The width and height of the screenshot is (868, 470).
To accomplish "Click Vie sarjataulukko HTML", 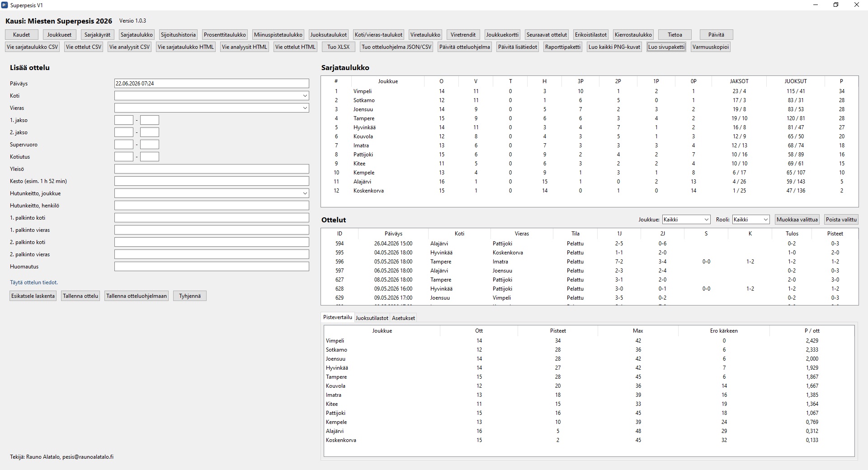I will click(186, 47).
